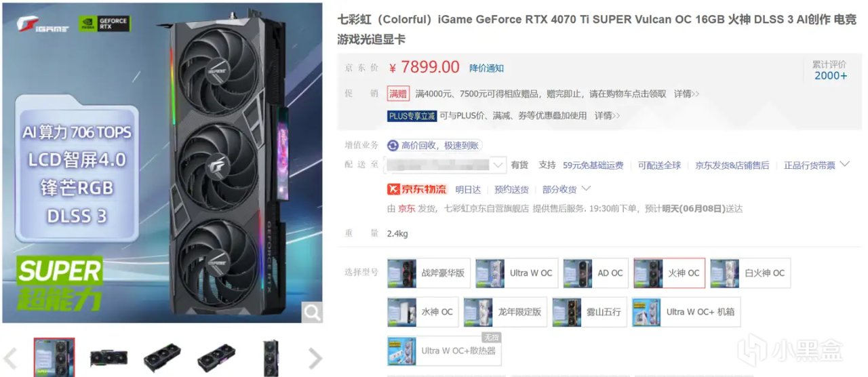Click the 高价回收 recycle icon
868x377 pixels.
(393, 145)
